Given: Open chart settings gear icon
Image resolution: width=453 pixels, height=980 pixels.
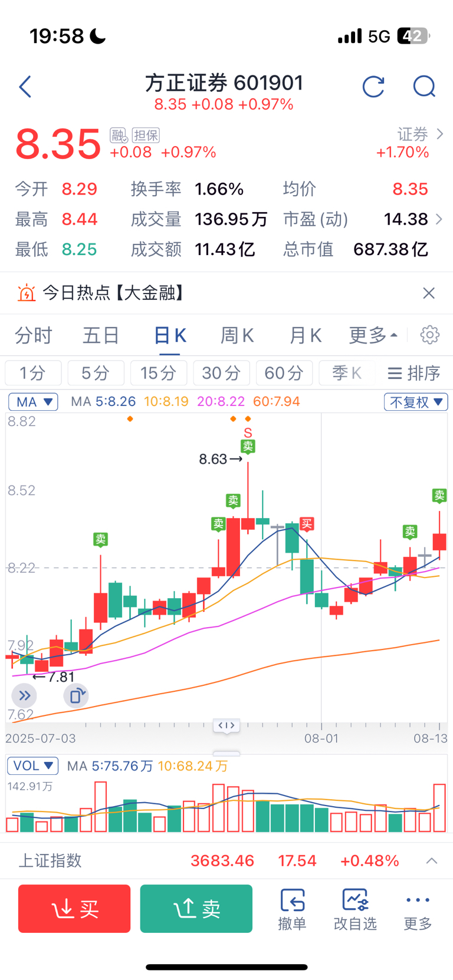Looking at the screenshot, I should point(430,335).
